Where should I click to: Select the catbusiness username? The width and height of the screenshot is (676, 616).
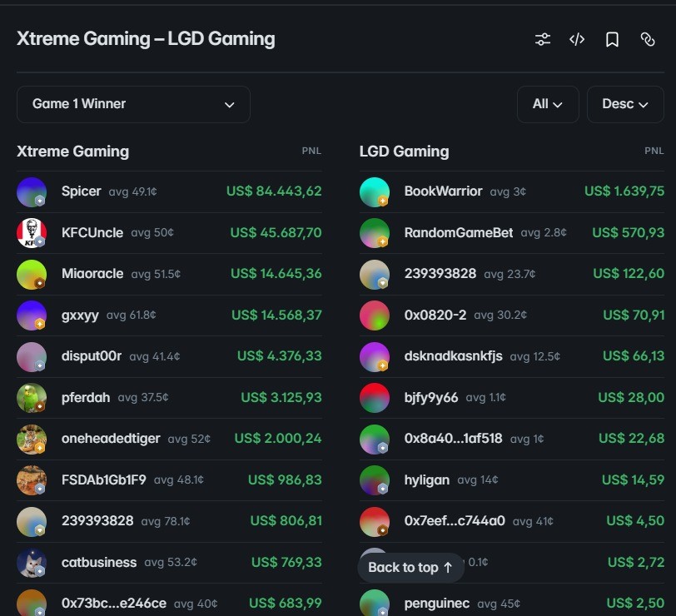(99, 562)
